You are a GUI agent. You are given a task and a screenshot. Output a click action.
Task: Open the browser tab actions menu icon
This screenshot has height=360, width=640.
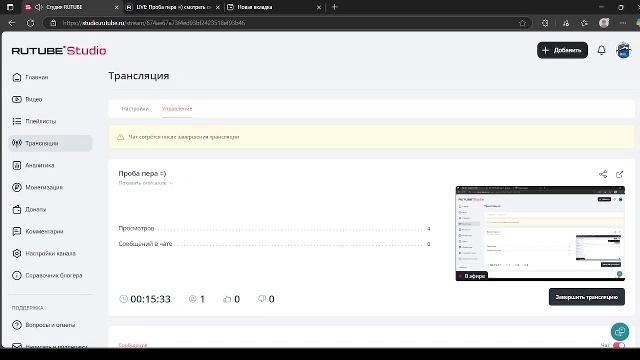(10, 7)
